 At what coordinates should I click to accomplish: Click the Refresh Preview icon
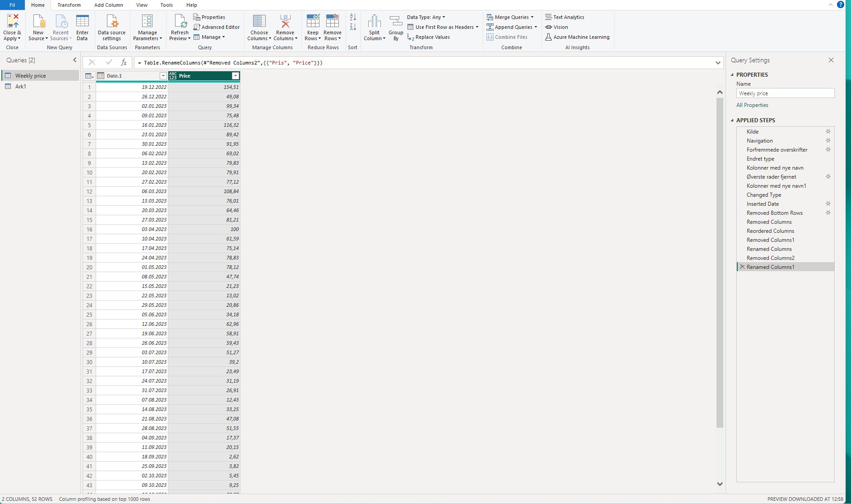[x=180, y=21]
